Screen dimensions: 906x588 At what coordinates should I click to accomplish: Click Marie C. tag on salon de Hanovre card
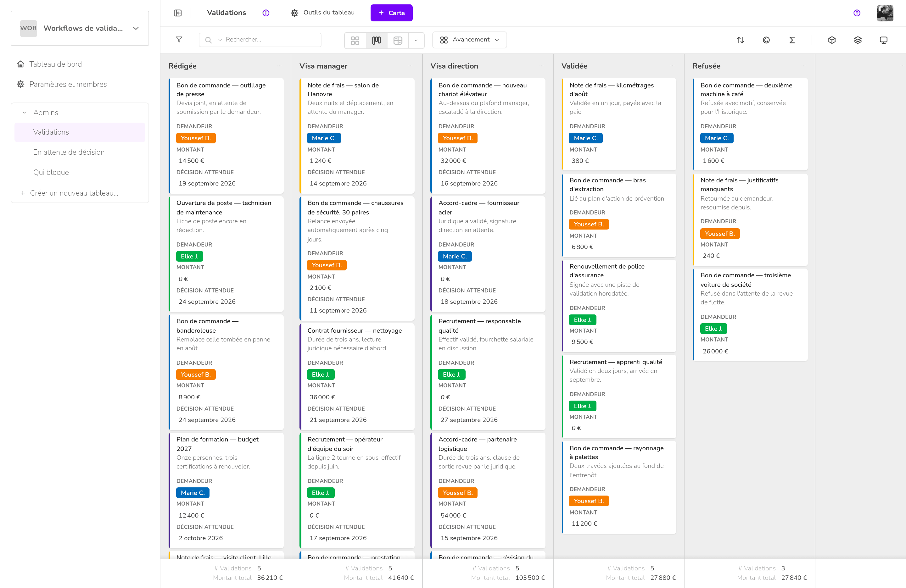click(324, 138)
